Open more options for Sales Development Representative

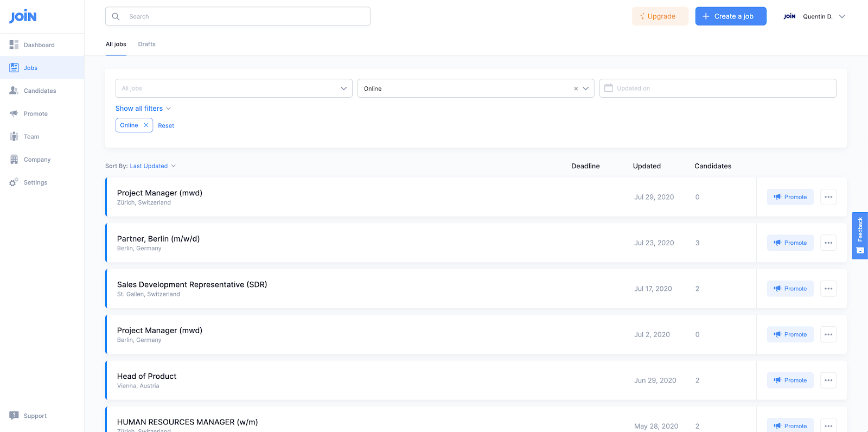828,289
